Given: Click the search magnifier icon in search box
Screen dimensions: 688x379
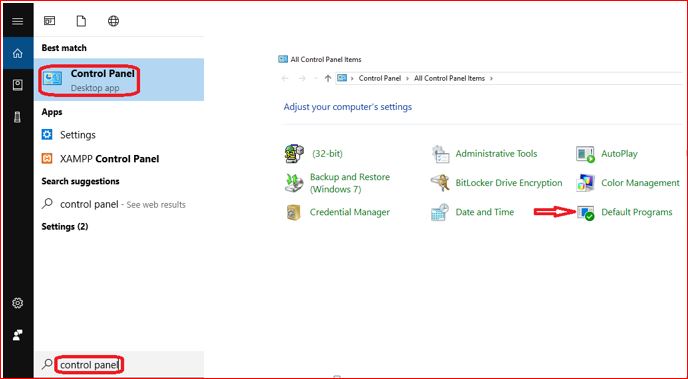Looking at the screenshot, I should (47, 364).
